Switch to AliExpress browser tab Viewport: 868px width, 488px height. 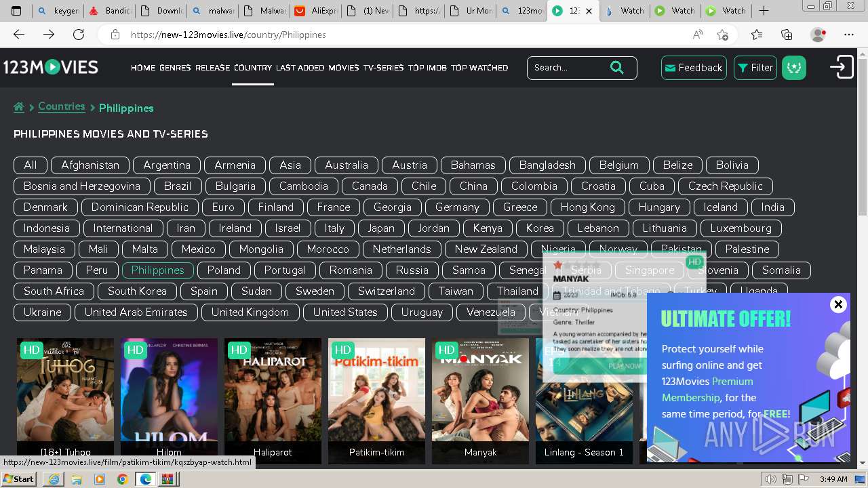(317, 10)
